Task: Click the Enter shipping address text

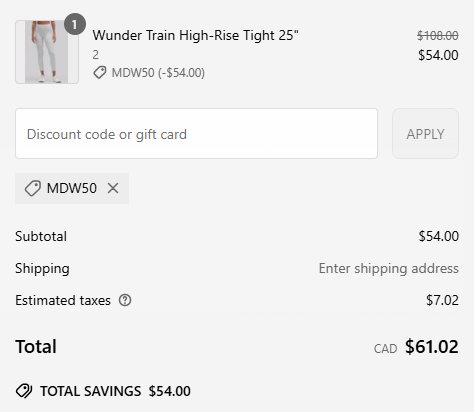Action: click(x=389, y=268)
